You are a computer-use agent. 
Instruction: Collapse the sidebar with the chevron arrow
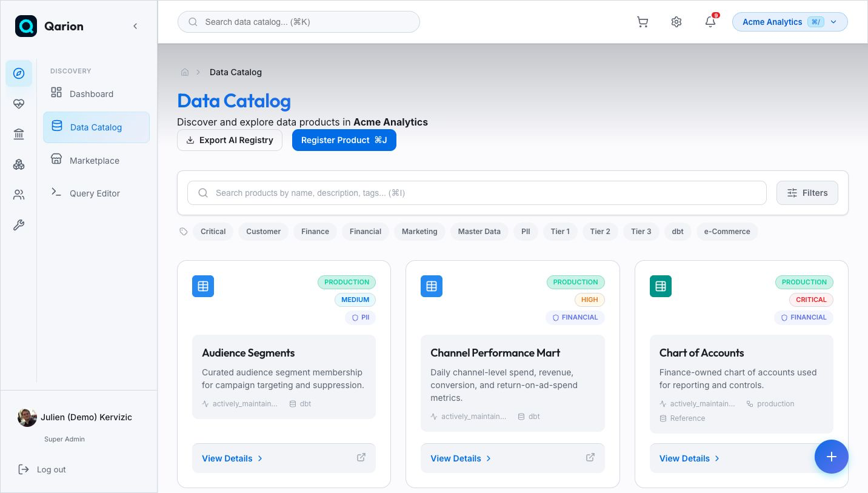[x=135, y=26]
